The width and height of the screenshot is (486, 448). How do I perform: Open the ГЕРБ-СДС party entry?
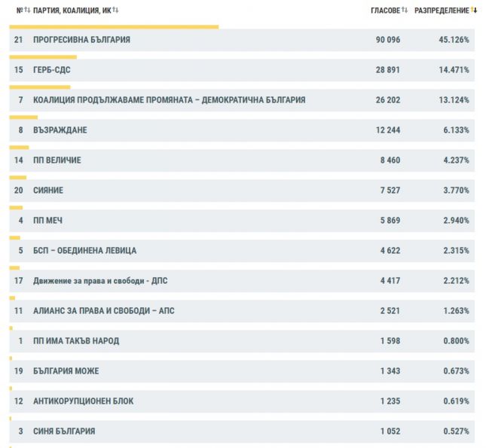click(x=52, y=70)
